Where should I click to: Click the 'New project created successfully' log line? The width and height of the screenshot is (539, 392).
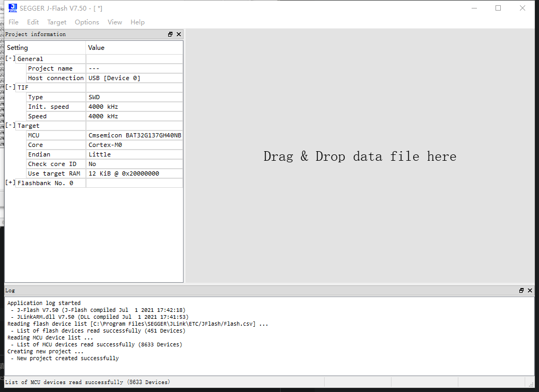pyautogui.click(x=65, y=358)
